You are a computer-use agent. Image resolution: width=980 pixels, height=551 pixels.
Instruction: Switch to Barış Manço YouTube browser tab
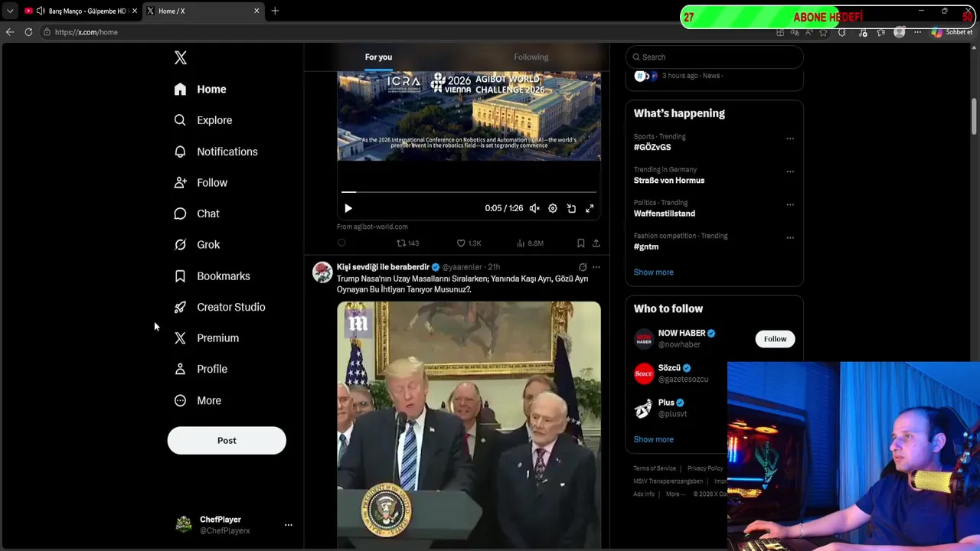(x=81, y=11)
